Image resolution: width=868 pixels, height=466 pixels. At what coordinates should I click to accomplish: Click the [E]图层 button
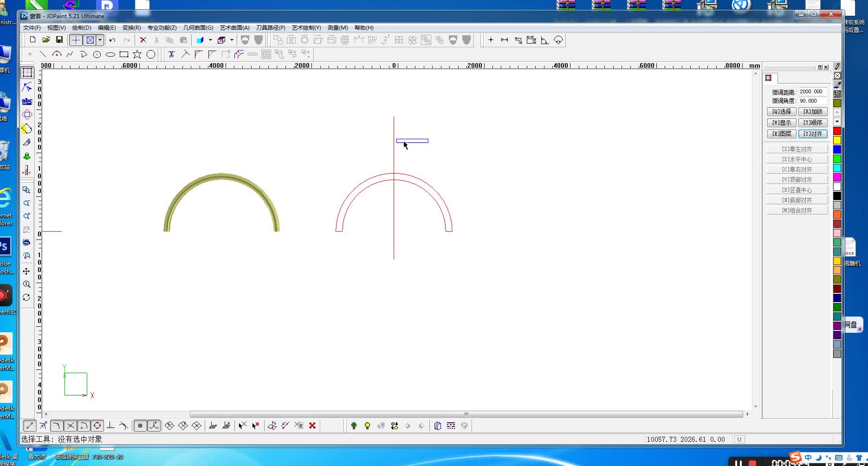(782, 134)
